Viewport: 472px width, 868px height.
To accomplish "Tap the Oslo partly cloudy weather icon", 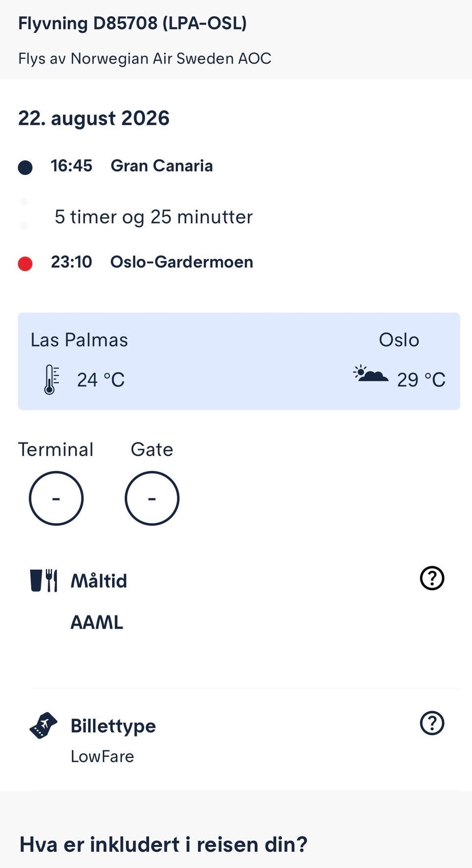I will tap(371, 375).
